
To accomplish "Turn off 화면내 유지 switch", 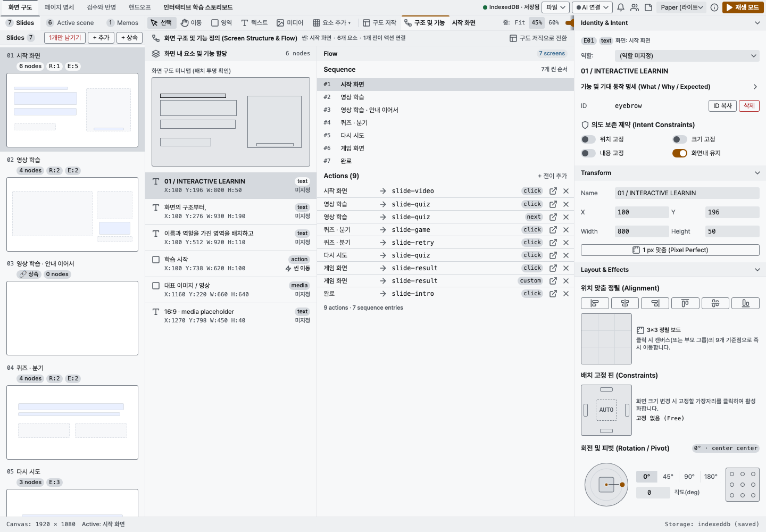I will pyautogui.click(x=680, y=153).
